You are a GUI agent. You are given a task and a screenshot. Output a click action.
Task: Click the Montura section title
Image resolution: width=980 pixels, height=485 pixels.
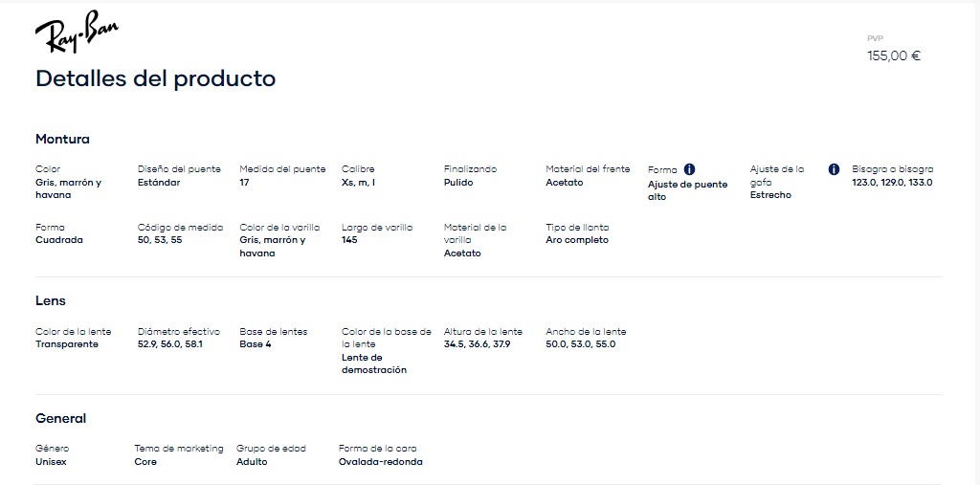click(62, 140)
